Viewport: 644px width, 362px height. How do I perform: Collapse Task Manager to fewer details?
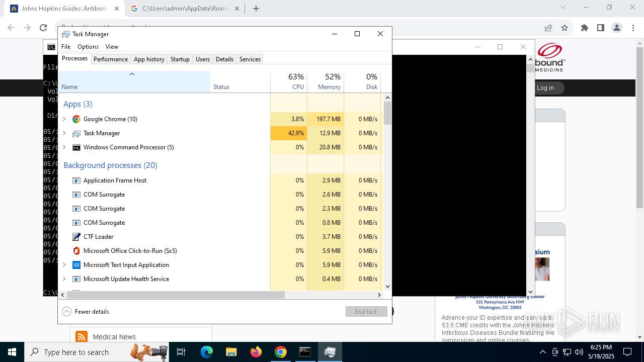coord(86,312)
